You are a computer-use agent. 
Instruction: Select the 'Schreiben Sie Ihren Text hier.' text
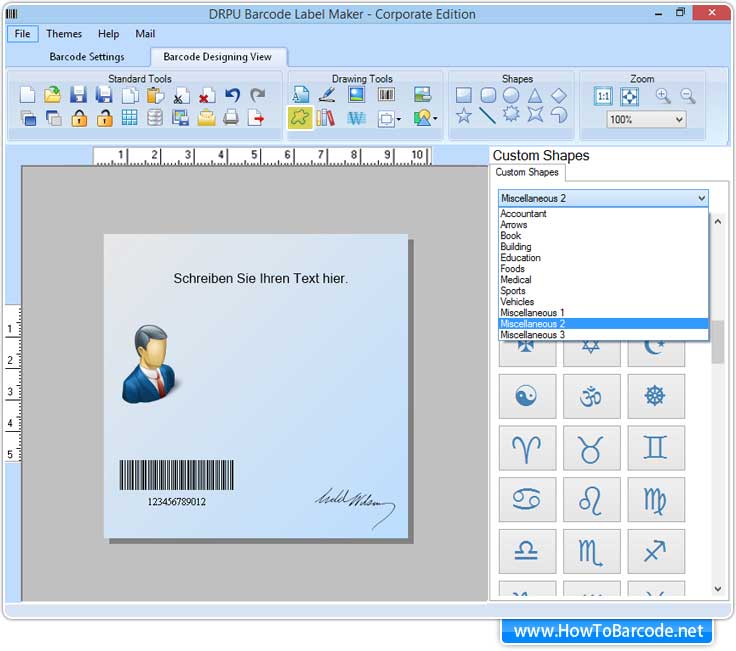click(x=261, y=278)
